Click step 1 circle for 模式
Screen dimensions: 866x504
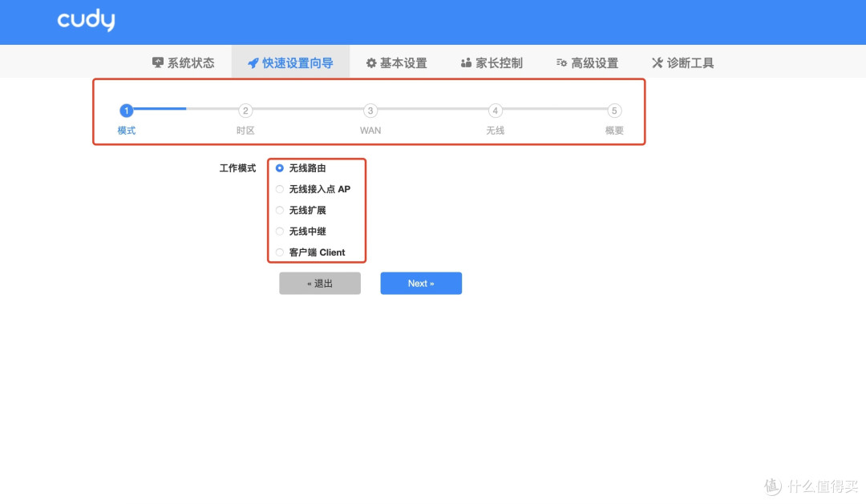pyautogui.click(x=127, y=111)
